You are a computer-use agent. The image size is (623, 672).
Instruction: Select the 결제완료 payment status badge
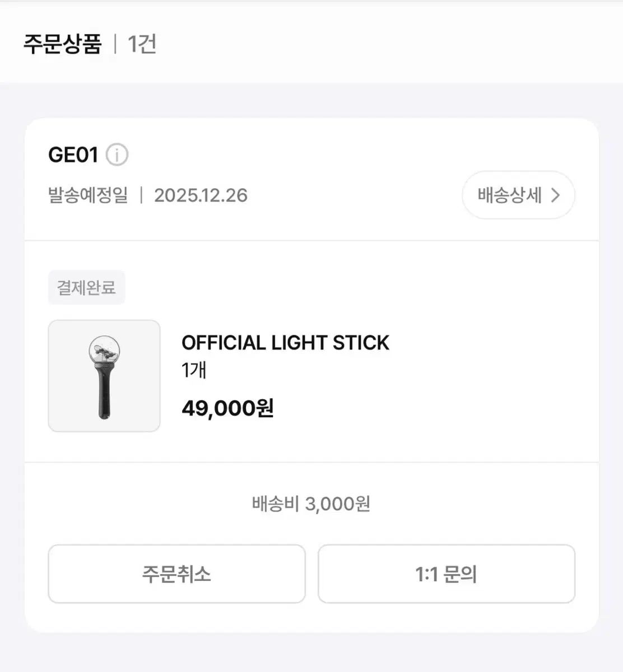pyautogui.click(x=86, y=287)
